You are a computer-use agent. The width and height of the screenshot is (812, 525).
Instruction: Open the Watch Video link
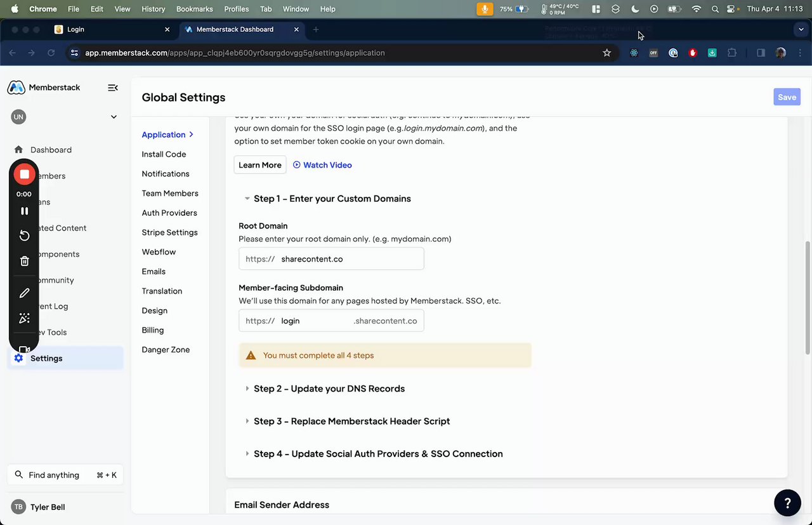coord(322,165)
